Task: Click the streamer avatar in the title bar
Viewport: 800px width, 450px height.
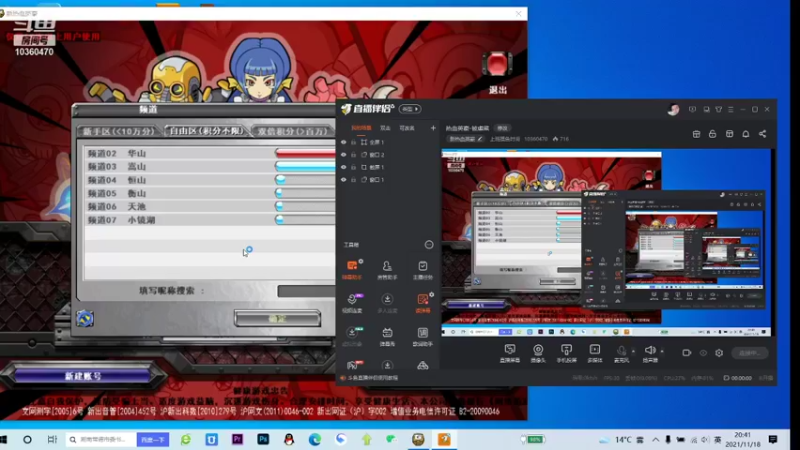Action: 673,109
